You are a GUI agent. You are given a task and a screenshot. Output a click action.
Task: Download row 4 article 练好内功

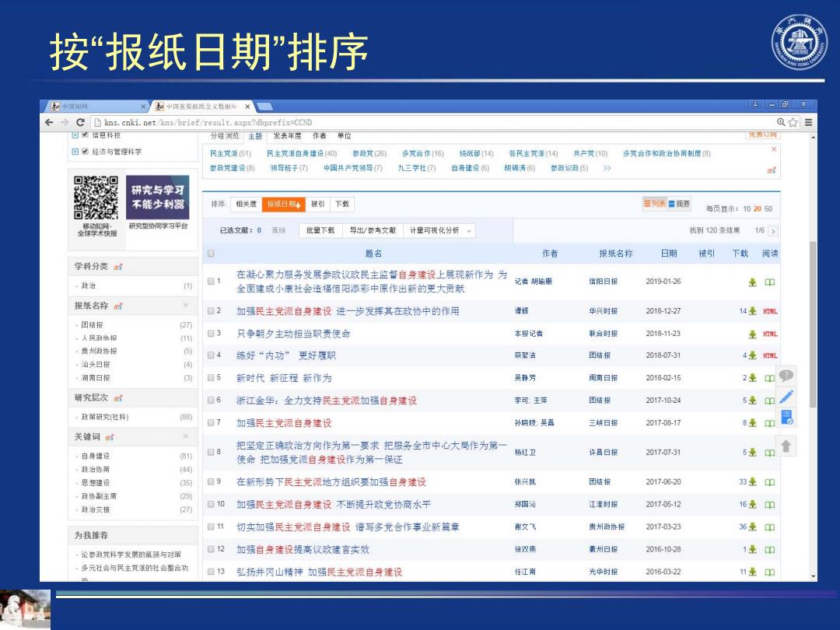tap(753, 355)
